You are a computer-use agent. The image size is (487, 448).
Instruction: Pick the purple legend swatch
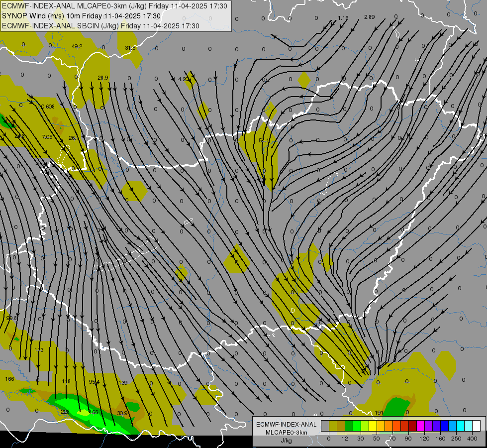click(x=429, y=426)
